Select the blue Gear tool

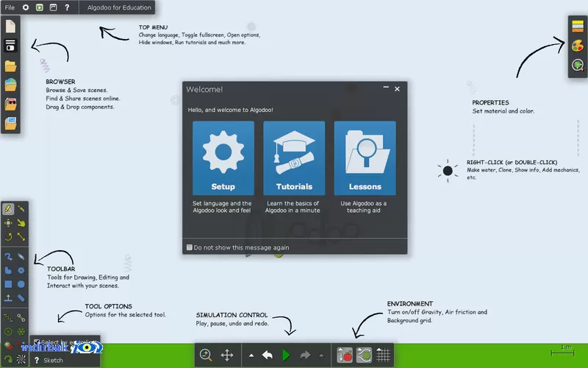point(21,270)
